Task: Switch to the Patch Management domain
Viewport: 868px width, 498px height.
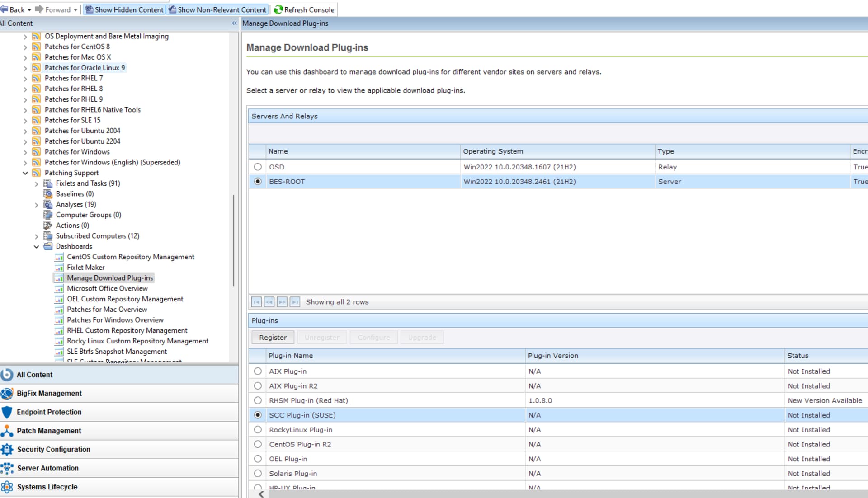Action: 49,431
